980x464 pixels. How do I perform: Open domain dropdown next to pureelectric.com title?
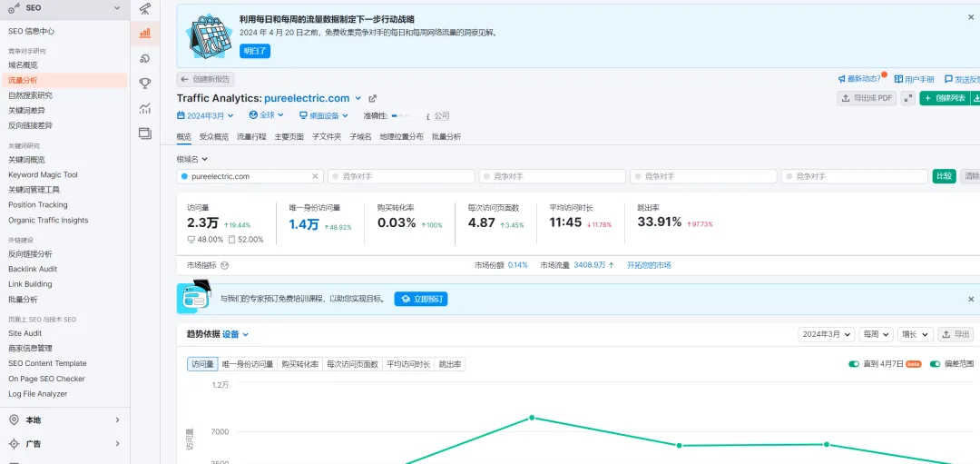tap(358, 98)
